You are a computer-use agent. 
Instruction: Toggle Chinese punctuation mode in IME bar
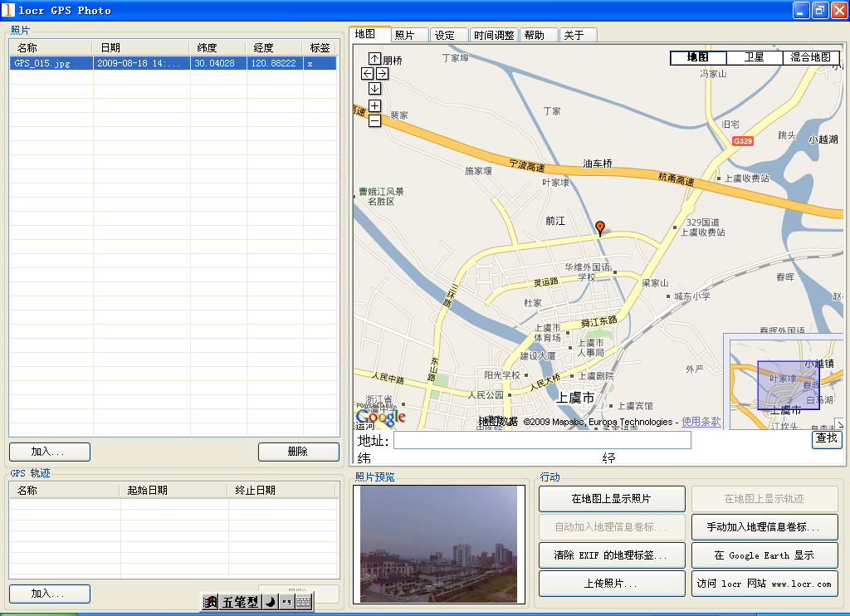(x=286, y=601)
